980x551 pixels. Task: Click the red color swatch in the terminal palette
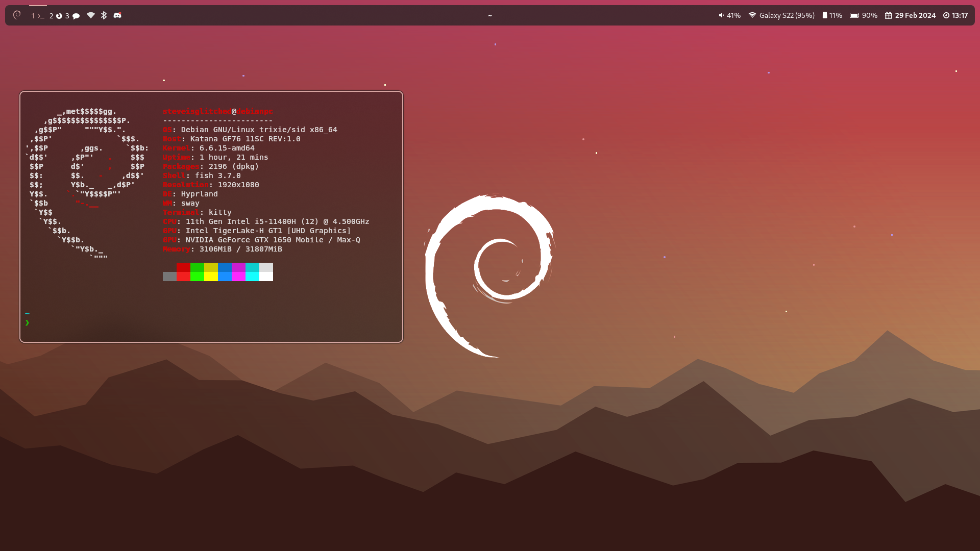(183, 272)
